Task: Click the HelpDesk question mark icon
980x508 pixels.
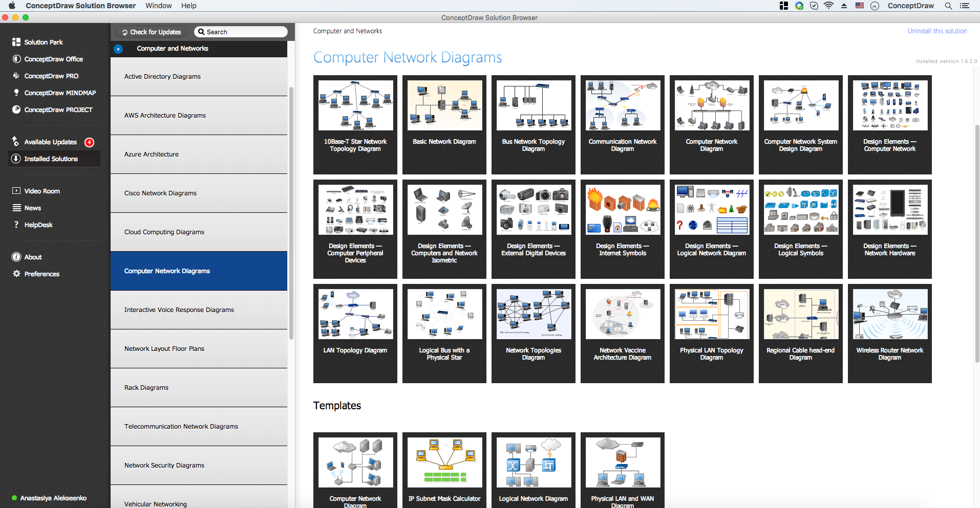Action: [x=16, y=225]
